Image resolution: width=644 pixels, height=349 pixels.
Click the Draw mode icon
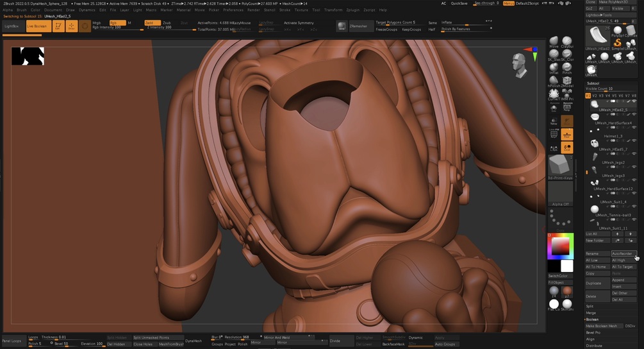[x=71, y=26]
